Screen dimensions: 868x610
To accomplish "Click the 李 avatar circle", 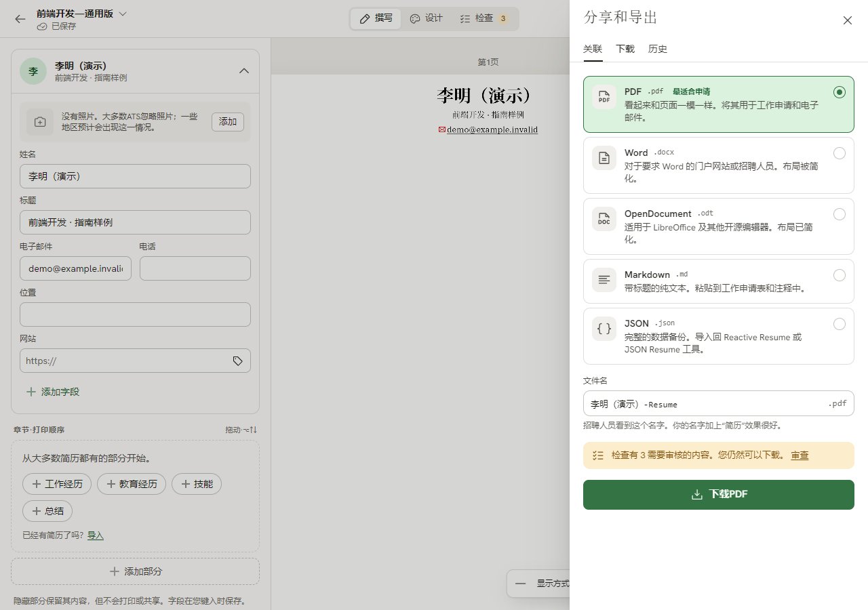I will [33, 71].
